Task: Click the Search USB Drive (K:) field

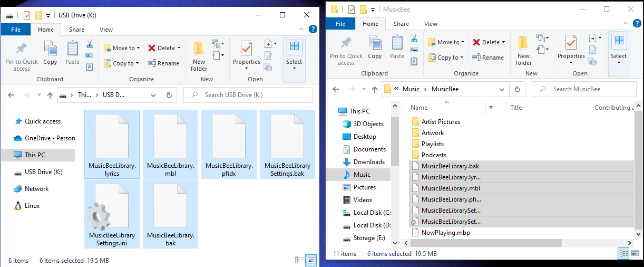Action: click(x=248, y=95)
